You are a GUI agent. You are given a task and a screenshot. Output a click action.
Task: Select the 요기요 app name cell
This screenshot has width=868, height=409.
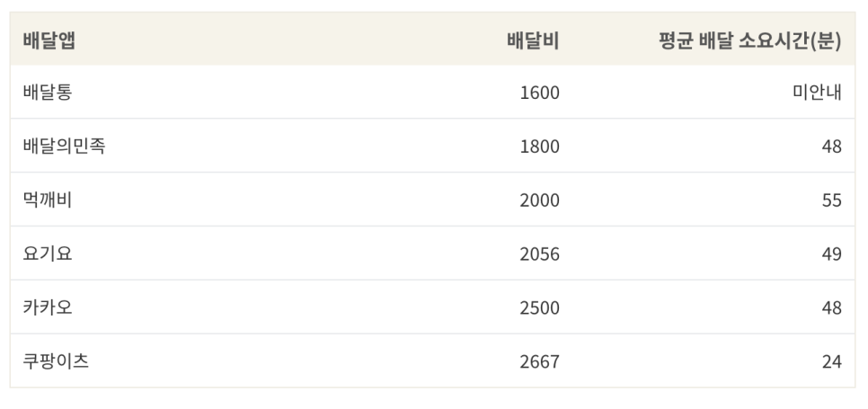48,253
